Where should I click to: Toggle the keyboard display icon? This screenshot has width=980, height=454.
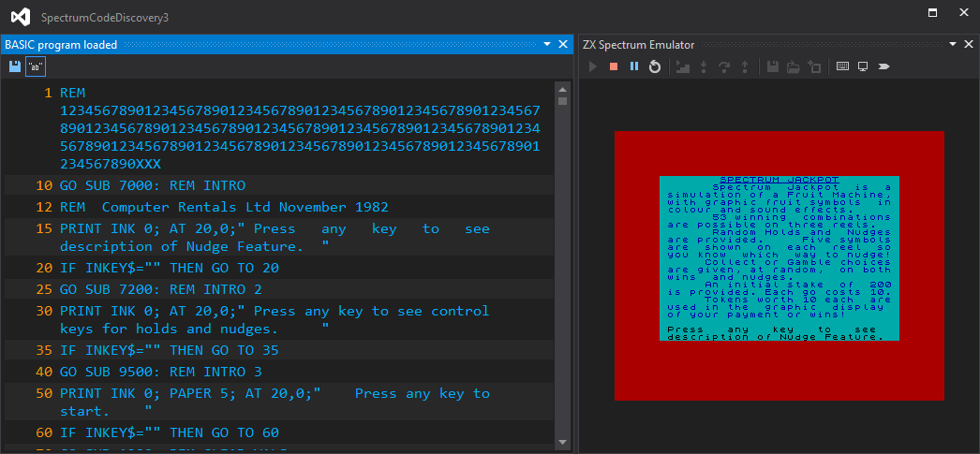pos(842,66)
